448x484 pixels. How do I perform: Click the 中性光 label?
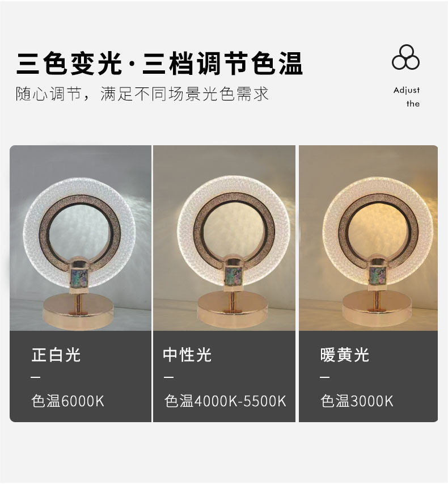(187, 355)
